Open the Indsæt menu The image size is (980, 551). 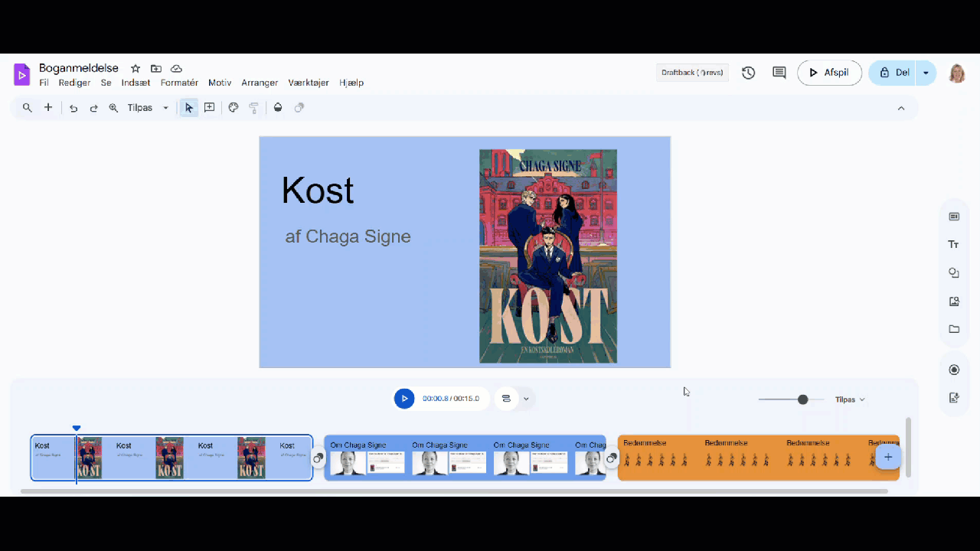tap(136, 83)
